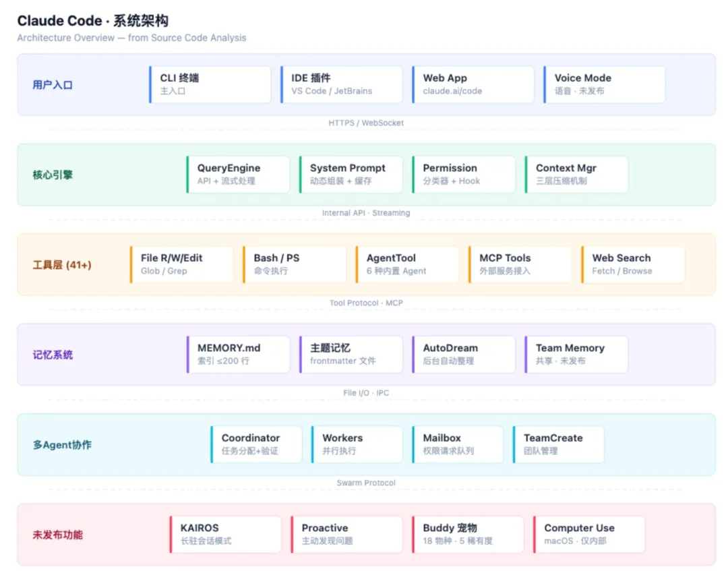Open the 主题记忆 card
The width and height of the screenshot is (728, 571).
tap(351, 355)
